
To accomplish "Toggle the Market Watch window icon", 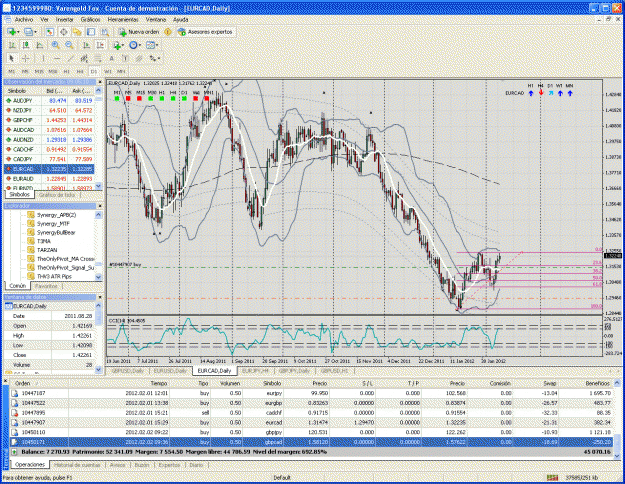I will pos(49,32).
